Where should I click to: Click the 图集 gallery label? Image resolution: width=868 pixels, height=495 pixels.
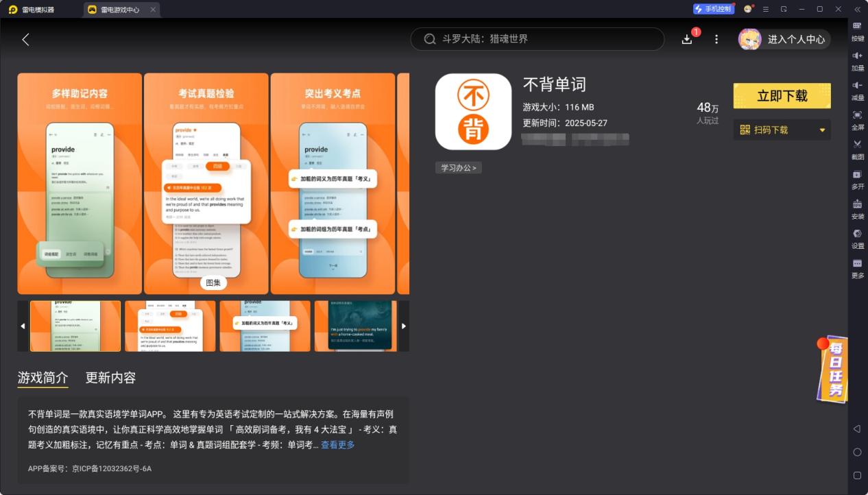[x=213, y=282]
